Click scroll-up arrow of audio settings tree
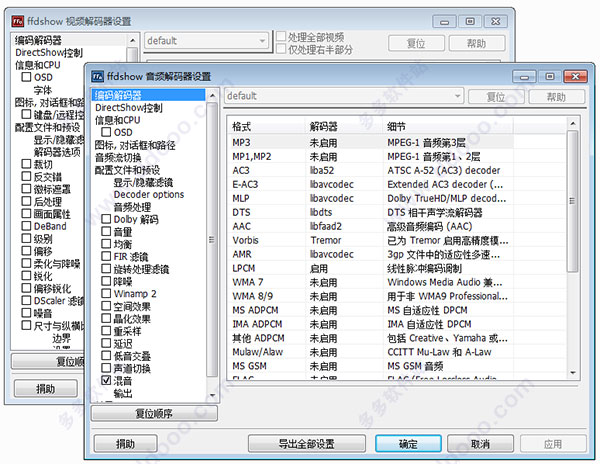The height and width of the screenshot is (464, 600). (212, 95)
